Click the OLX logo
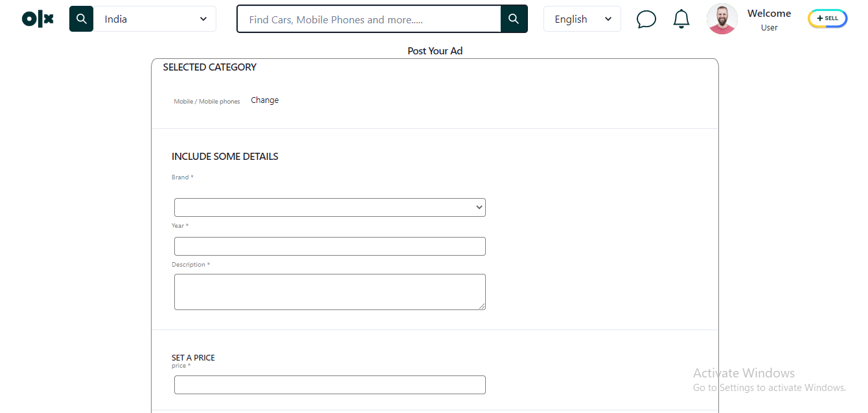The height and width of the screenshot is (413, 868). (37, 19)
